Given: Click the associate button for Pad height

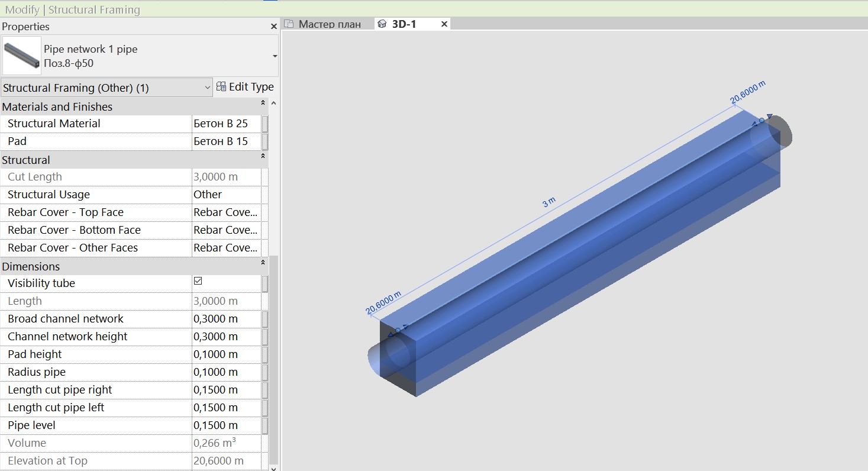Looking at the screenshot, I should (264, 354).
